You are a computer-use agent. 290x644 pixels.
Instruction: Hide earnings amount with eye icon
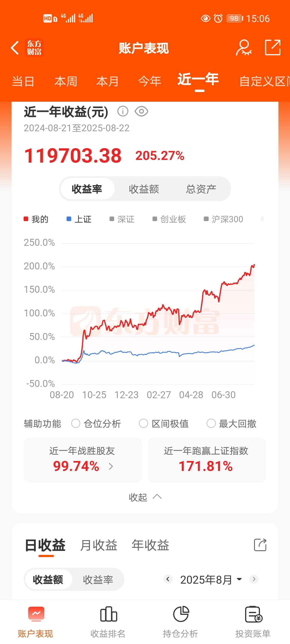pos(142,111)
